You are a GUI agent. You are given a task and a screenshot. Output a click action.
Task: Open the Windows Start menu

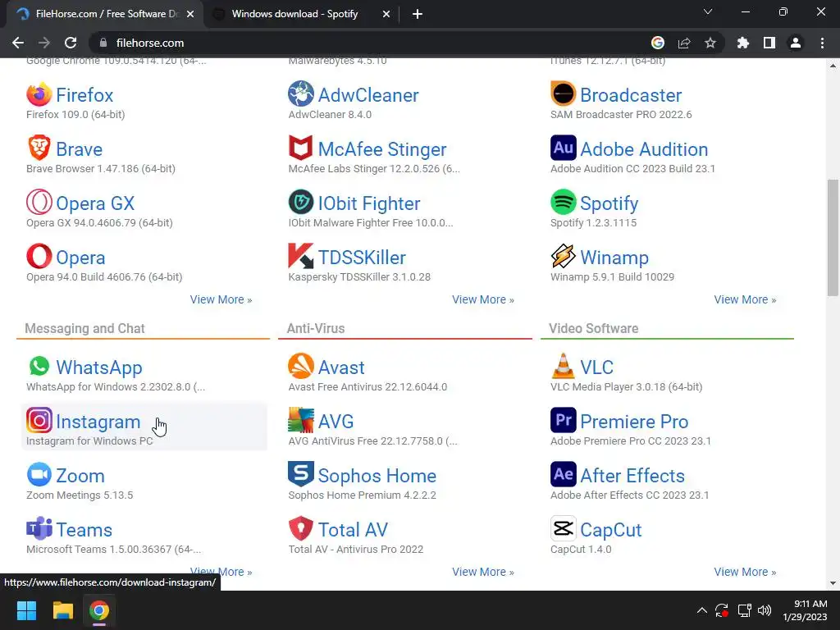[26, 610]
